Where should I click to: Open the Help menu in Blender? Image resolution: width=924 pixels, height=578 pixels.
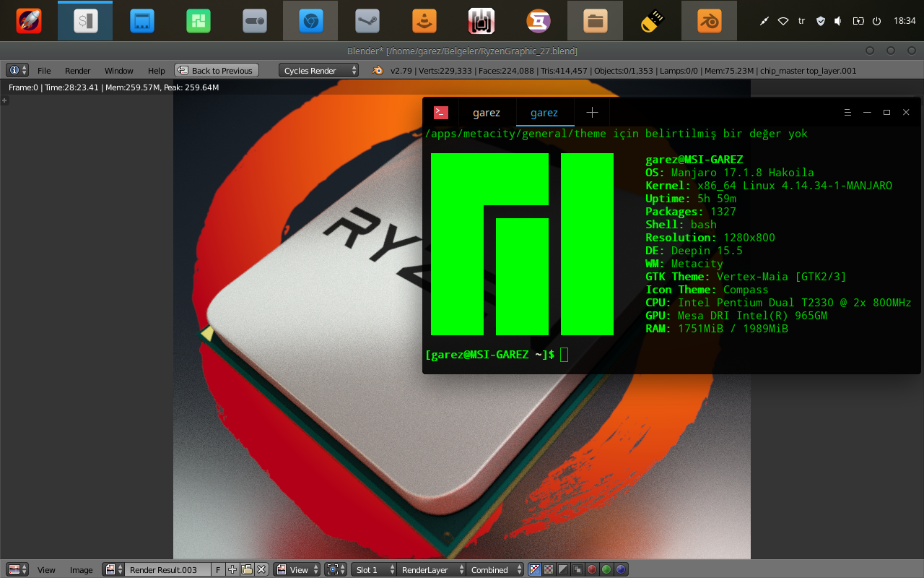(157, 70)
